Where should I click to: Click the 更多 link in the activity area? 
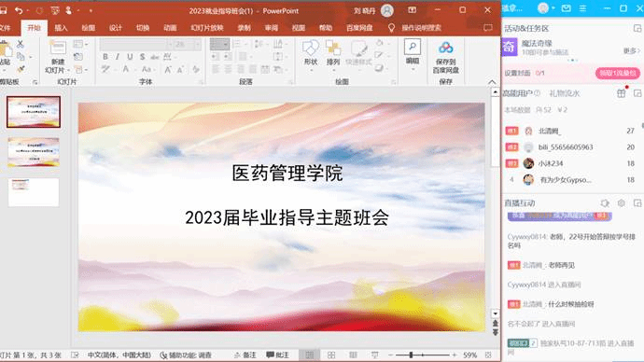pos(632,50)
